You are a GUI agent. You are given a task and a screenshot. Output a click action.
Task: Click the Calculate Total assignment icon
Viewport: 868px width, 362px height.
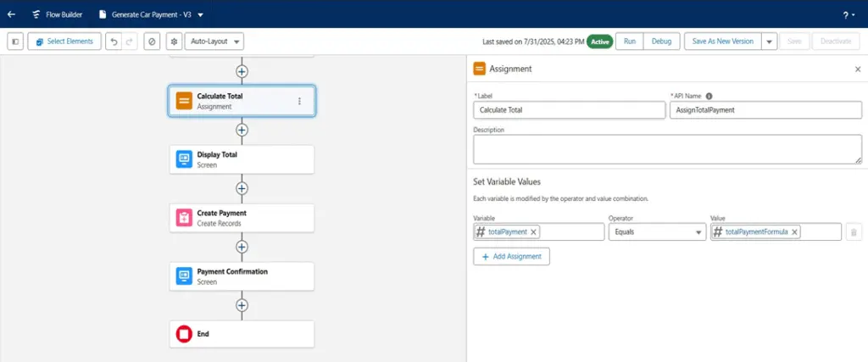tap(184, 101)
